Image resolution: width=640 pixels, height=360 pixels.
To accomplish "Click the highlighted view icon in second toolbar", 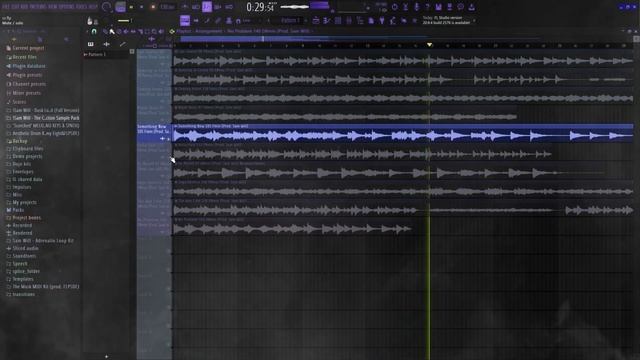I will (184, 20).
